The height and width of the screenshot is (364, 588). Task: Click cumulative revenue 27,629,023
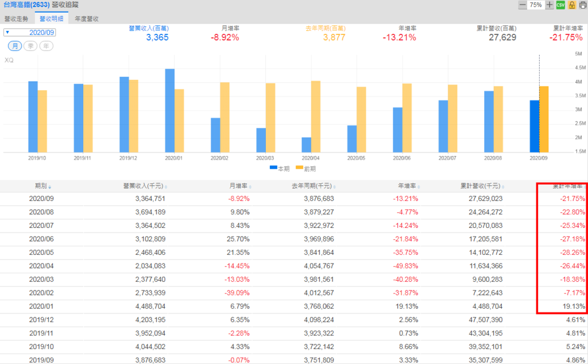click(486, 199)
